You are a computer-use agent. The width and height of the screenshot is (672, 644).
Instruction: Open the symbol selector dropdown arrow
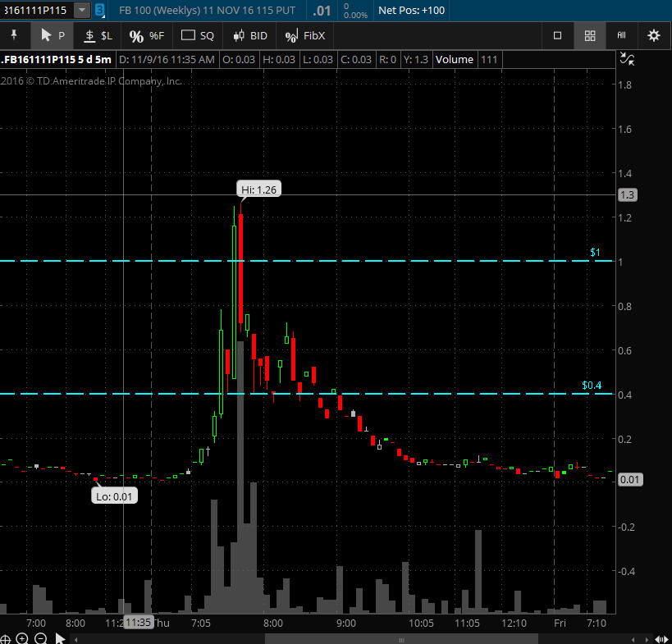point(81,10)
